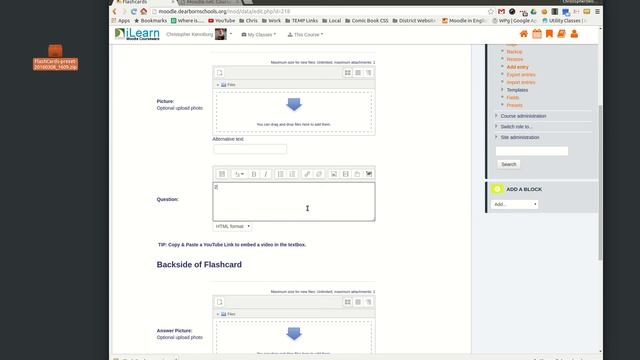Screen dimensions: 640x360
Task: Go to site home via orange house icon
Action: tap(524, 34)
